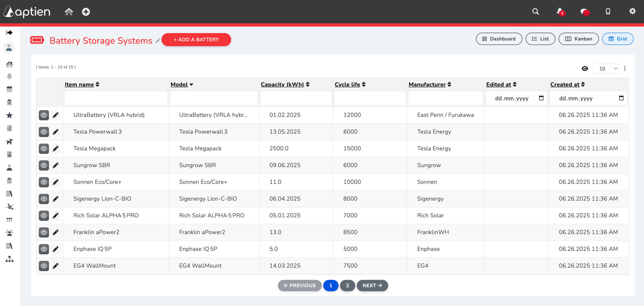Go to page 1
The image size is (644, 306).
pos(331,286)
